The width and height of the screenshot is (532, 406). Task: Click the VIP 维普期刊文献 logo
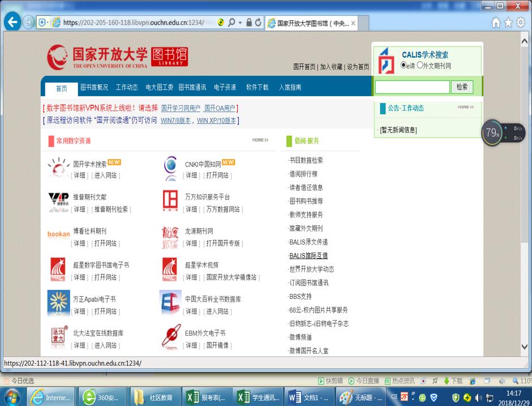click(x=59, y=202)
